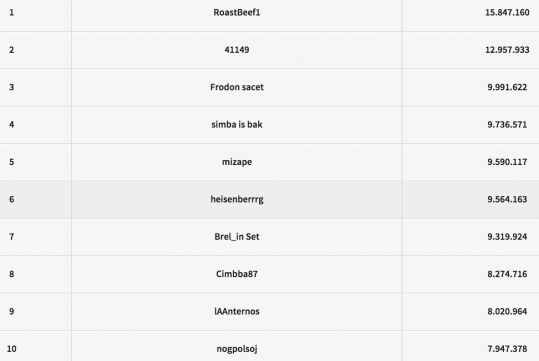Select lAAnternos player name
The height and width of the screenshot is (361, 539).
coord(236,311)
